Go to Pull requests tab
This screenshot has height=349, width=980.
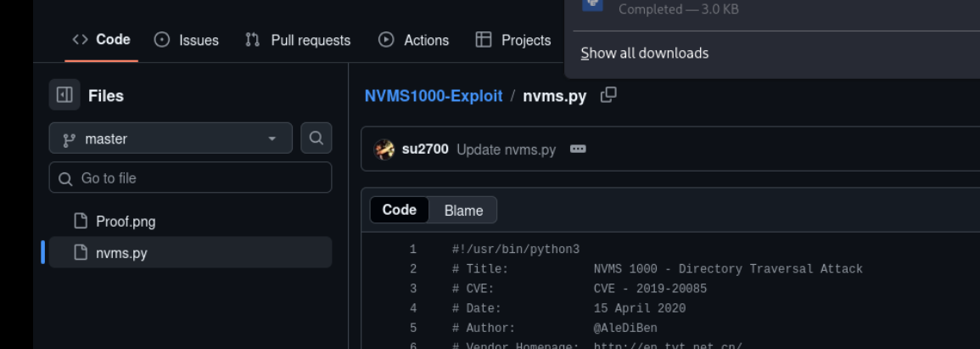coord(298,40)
